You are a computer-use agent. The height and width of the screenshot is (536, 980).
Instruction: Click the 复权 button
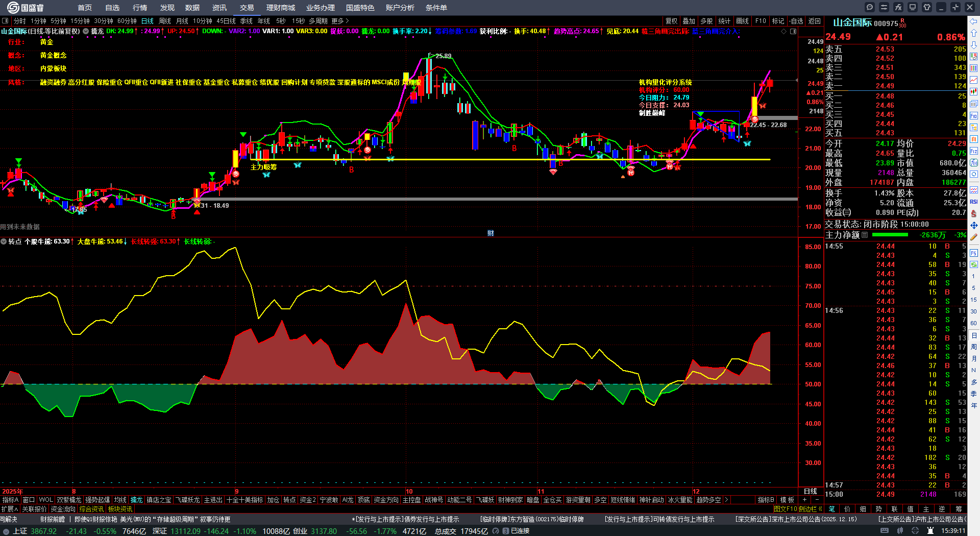click(671, 21)
